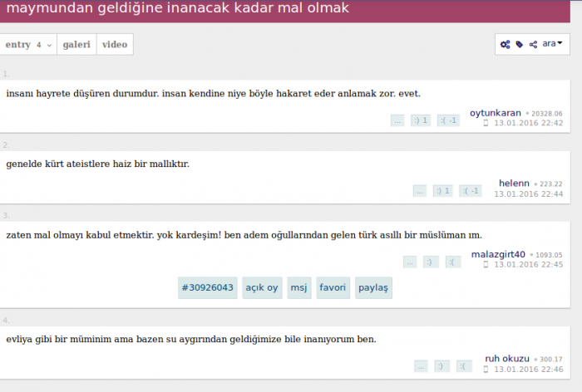This screenshot has width=582, height=392.
Task: Click the user score 20328.06
Action: [x=547, y=114]
